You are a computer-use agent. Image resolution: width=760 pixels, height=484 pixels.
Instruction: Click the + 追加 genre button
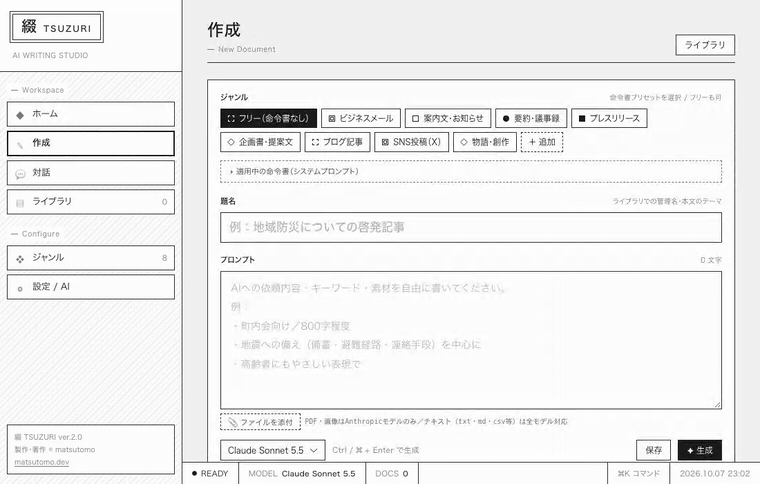[x=542, y=142]
